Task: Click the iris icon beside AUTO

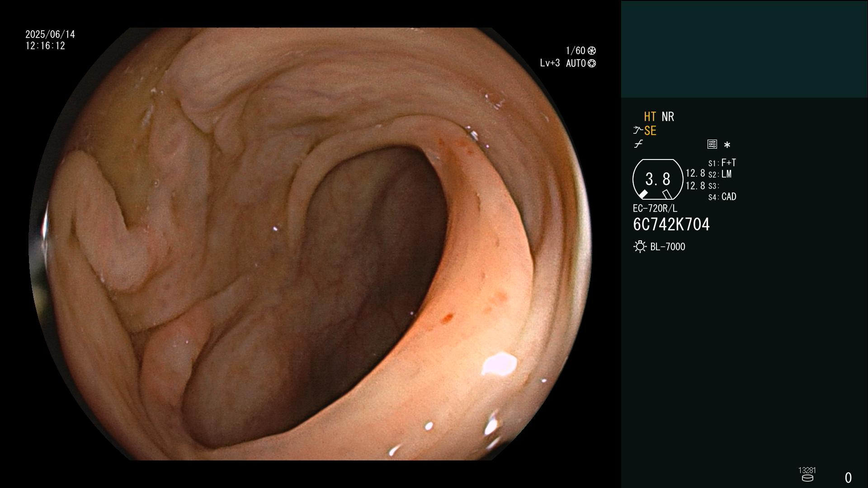Action: [x=592, y=64]
